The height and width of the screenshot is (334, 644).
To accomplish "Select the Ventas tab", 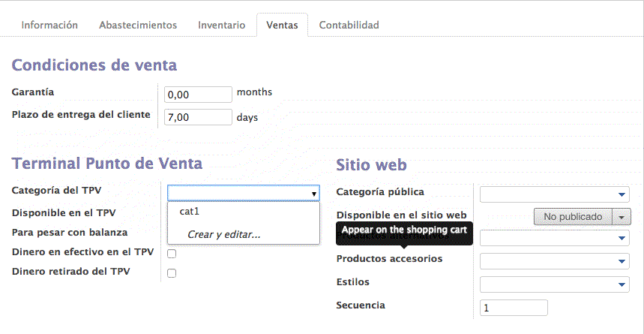I will click(282, 25).
